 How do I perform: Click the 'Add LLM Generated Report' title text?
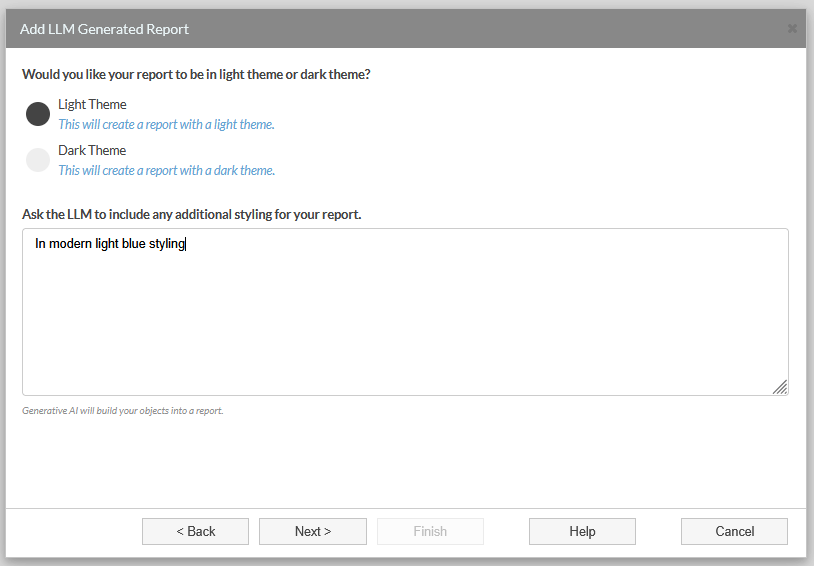coord(104,29)
